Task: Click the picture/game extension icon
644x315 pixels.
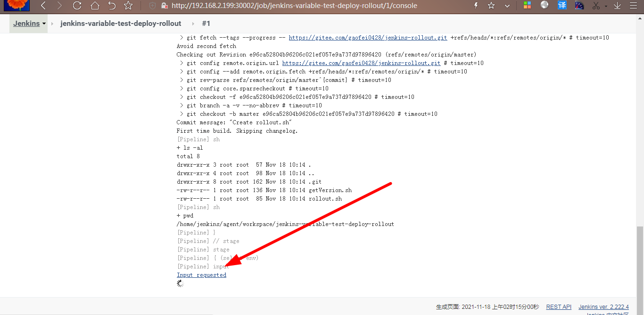Action: tap(579, 6)
